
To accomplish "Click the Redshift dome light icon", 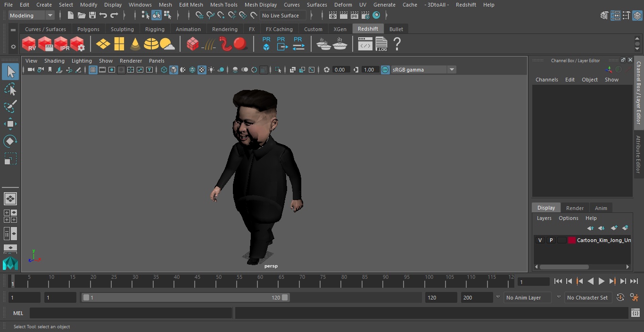I will tap(151, 44).
